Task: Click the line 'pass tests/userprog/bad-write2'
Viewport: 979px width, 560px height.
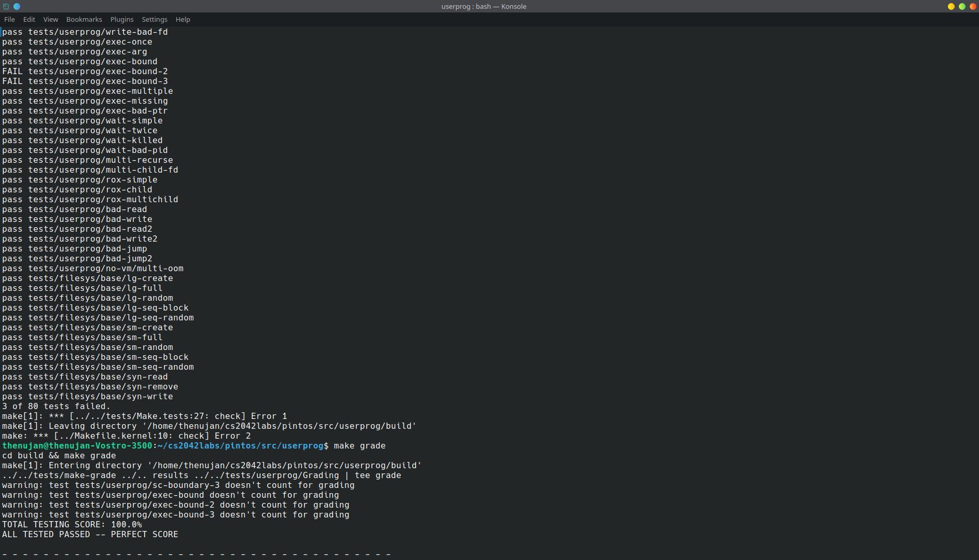Action: pyautogui.click(x=80, y=239)
